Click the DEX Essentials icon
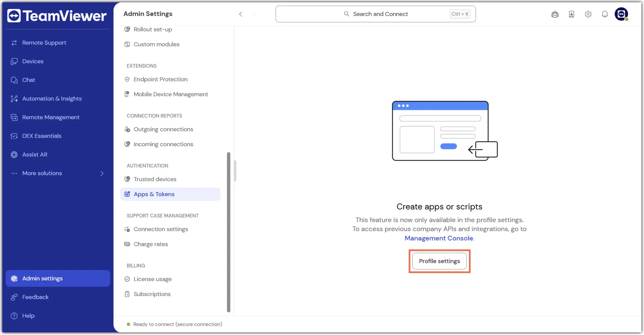Screen dimensions: 644x335 point(14,136)
